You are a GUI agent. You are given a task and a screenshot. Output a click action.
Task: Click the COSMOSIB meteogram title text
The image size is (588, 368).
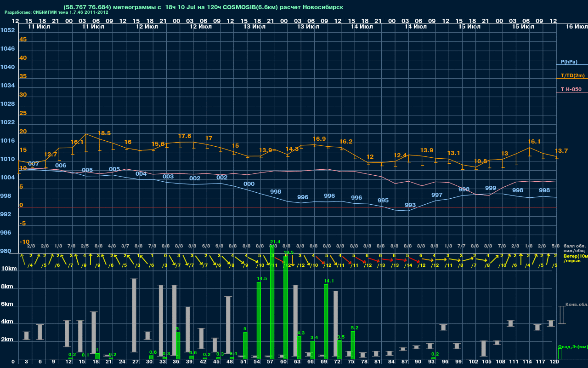coord(204,7)
